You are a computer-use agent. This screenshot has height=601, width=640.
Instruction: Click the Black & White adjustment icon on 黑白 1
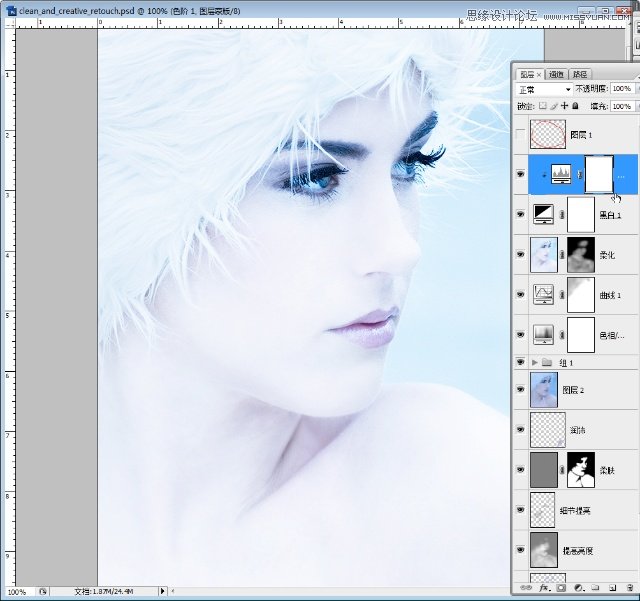(543, 214)
